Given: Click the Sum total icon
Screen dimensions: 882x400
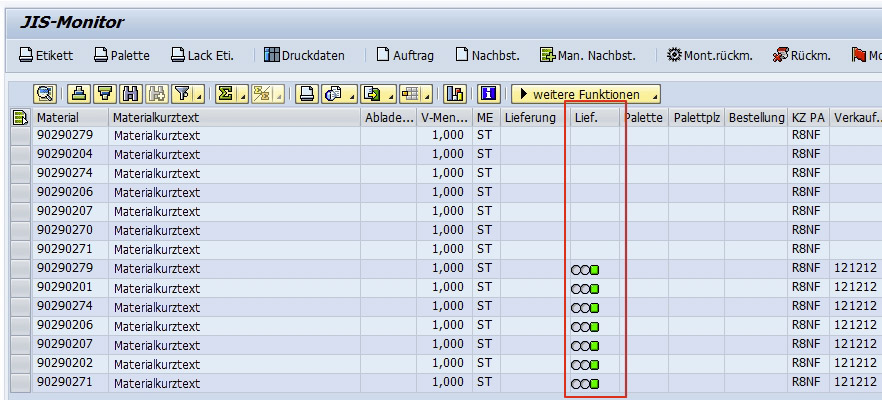Looking at the screenshot, I should point(226,95).
